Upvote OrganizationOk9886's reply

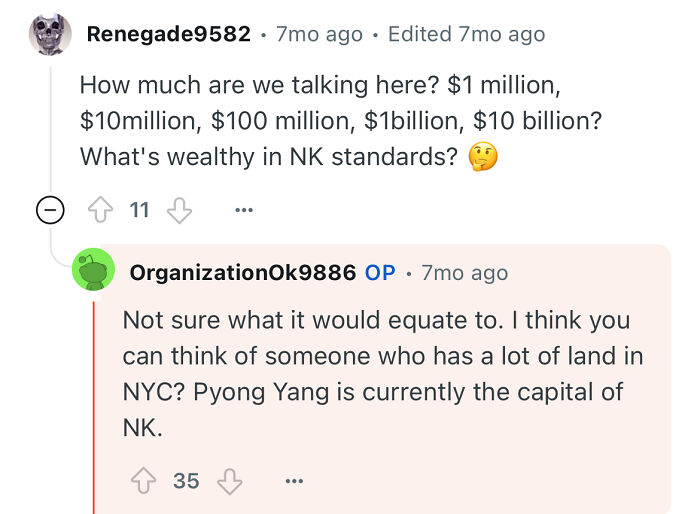[x=144, y=481]
